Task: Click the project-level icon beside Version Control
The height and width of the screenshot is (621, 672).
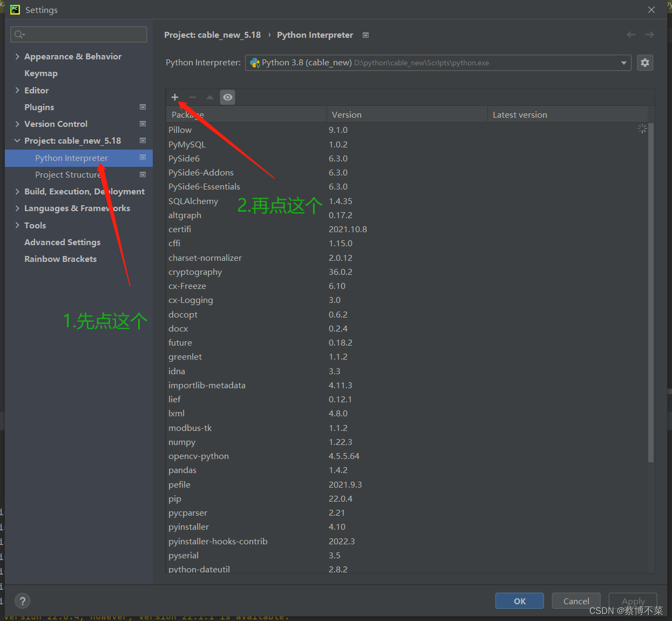Action: click(143, 124)
